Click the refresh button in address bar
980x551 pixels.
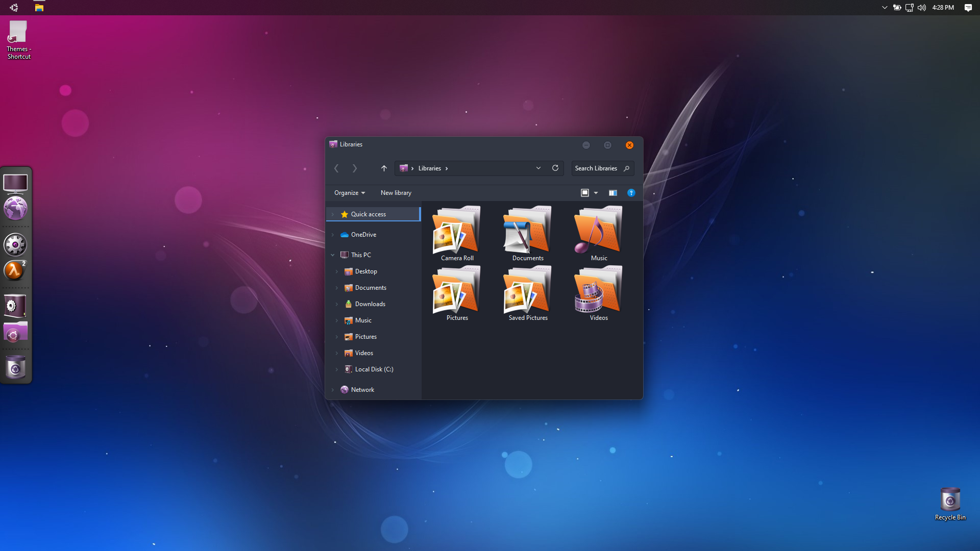pos(555,168)
